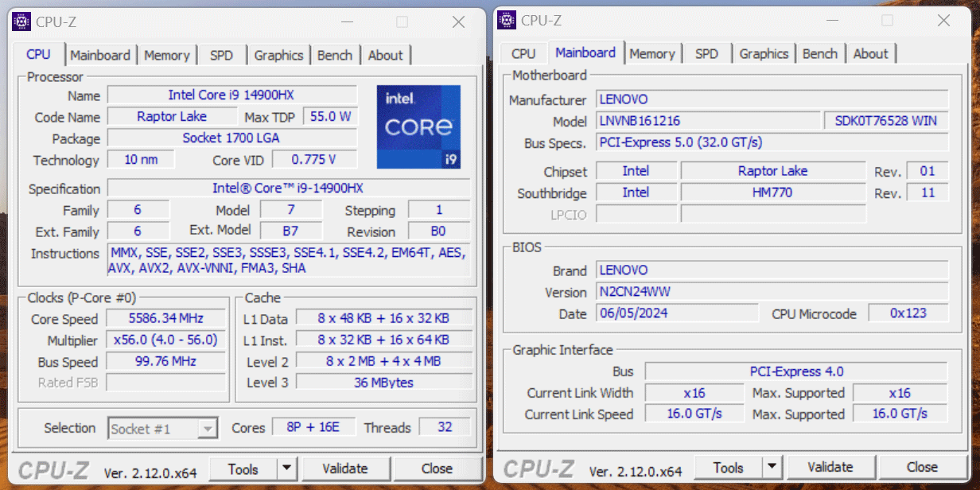Open SPD tab in right window
Screen dimensions: 980x490
tap(706, 53)
